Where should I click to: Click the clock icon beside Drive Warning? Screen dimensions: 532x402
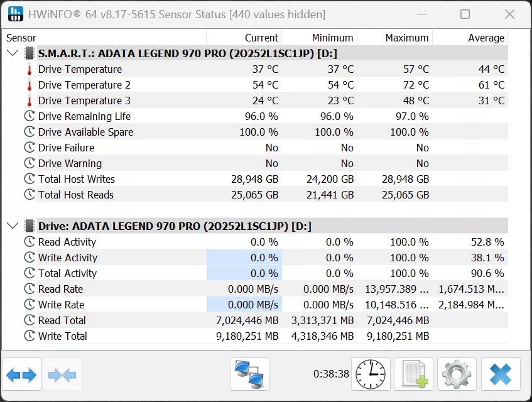(x=30, y=163)
